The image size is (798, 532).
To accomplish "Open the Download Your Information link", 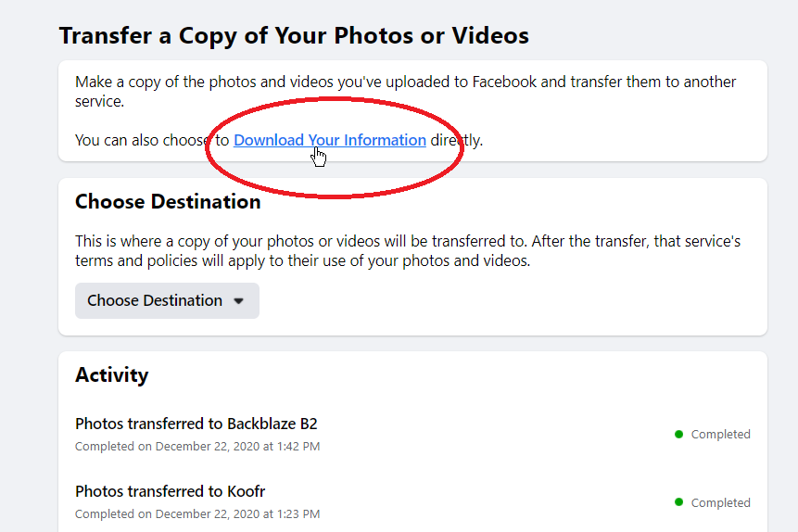I will pos(330,140).
